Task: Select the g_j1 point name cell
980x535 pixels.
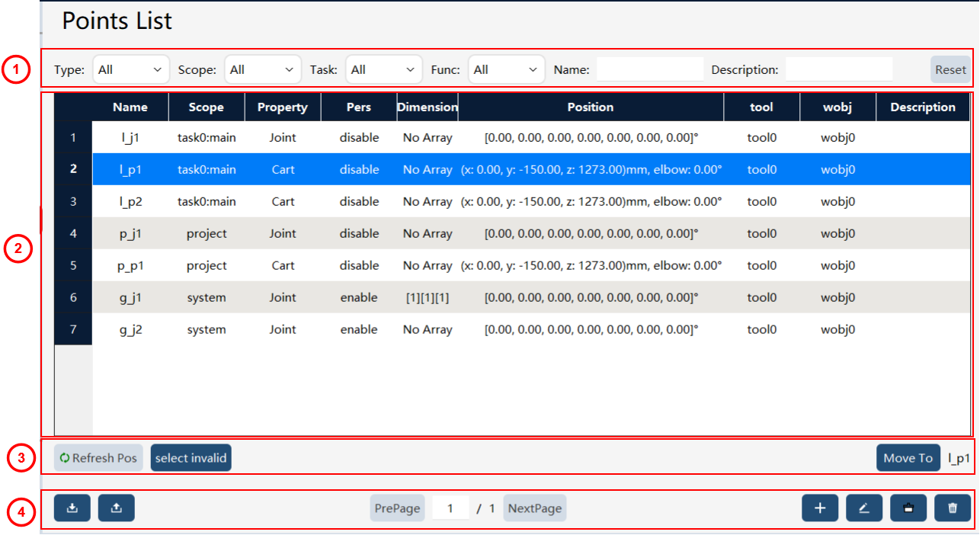Action: pyautogui.click(x=130, y=298)
